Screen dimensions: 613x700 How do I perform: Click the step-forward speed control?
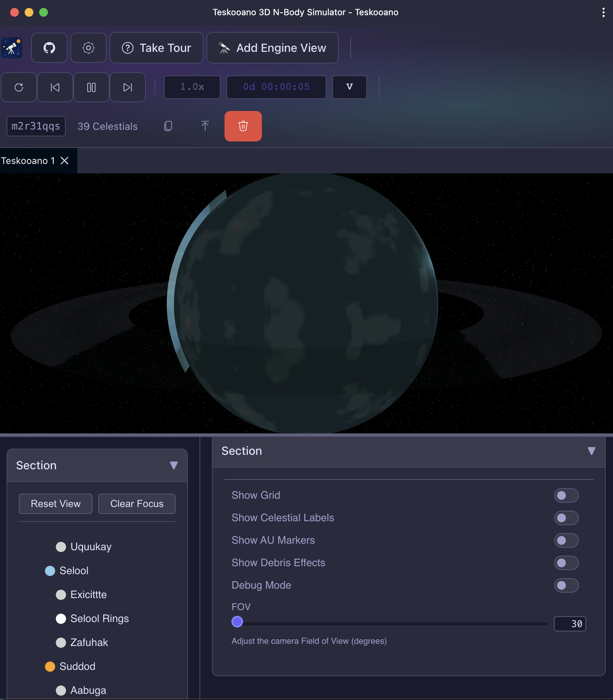coord(128,87)
